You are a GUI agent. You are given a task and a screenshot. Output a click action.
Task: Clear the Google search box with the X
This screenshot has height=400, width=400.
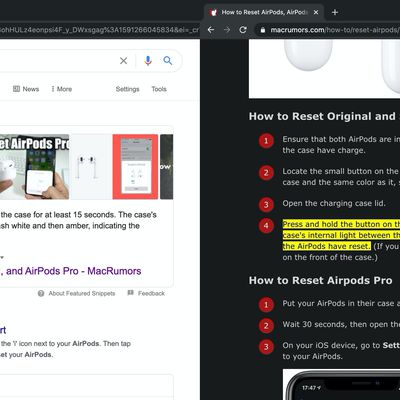(x=123, y=61)
